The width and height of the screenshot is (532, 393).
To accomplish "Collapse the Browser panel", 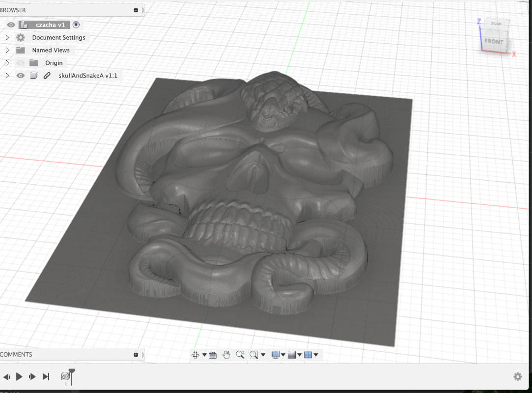I will click(x=136, y=10).
